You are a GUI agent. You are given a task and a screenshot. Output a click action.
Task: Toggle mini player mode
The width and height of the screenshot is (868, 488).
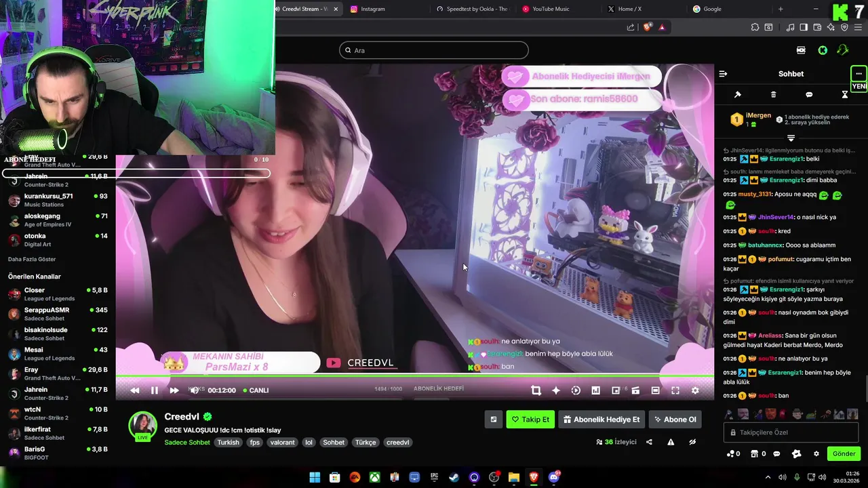click(616, 390)
